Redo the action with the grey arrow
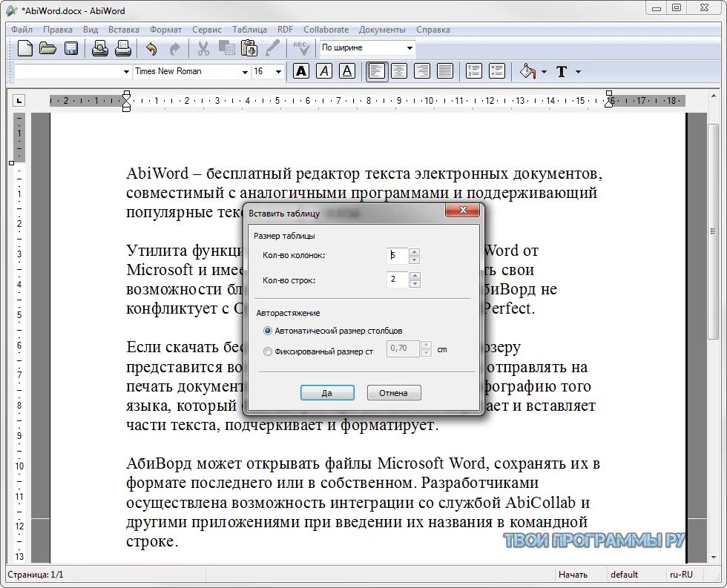This screenshot has width=727, height=588. point(175,48)
